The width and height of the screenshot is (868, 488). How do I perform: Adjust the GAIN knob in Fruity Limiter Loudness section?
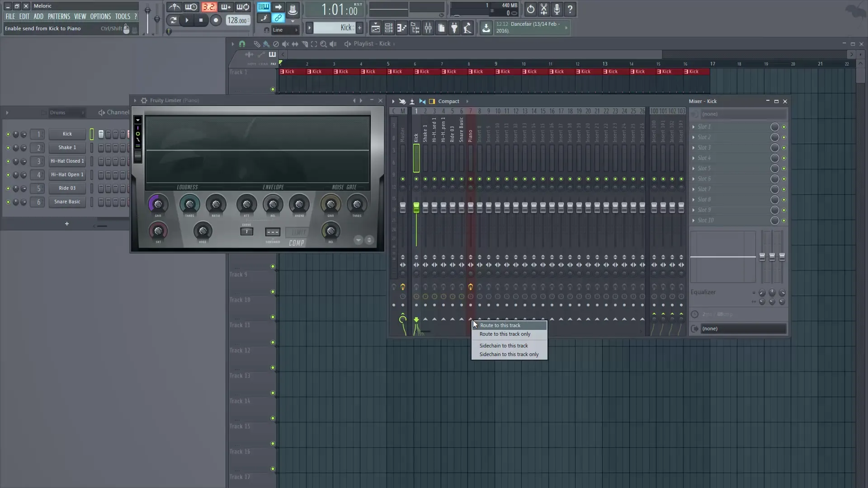[157, 204]
